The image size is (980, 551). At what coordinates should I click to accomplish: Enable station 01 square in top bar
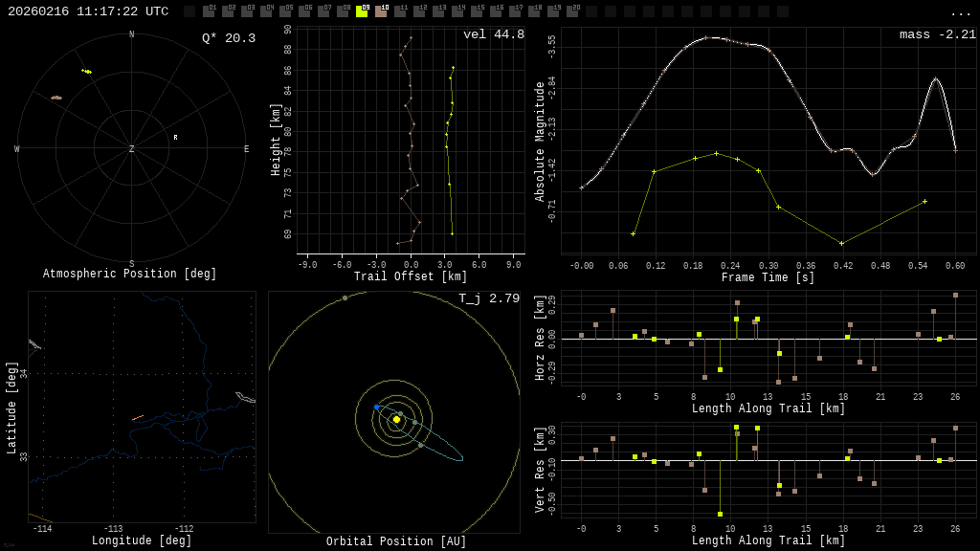(209, 11)
